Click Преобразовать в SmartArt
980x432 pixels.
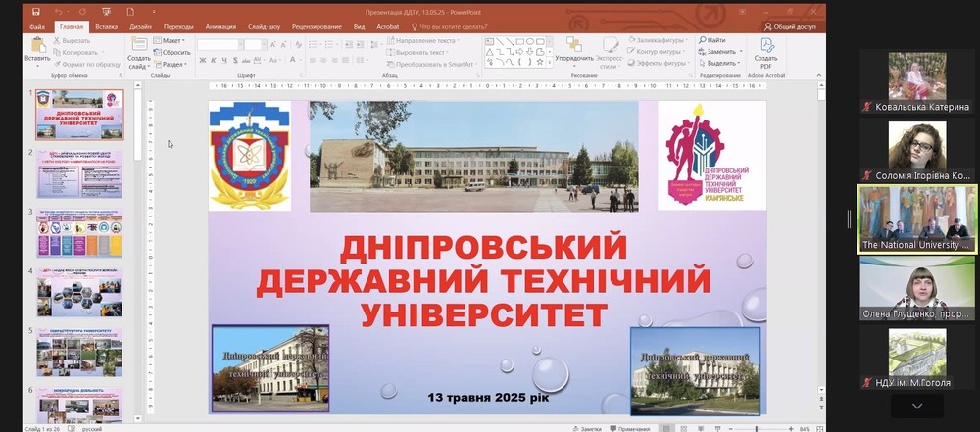coord(432,64)
